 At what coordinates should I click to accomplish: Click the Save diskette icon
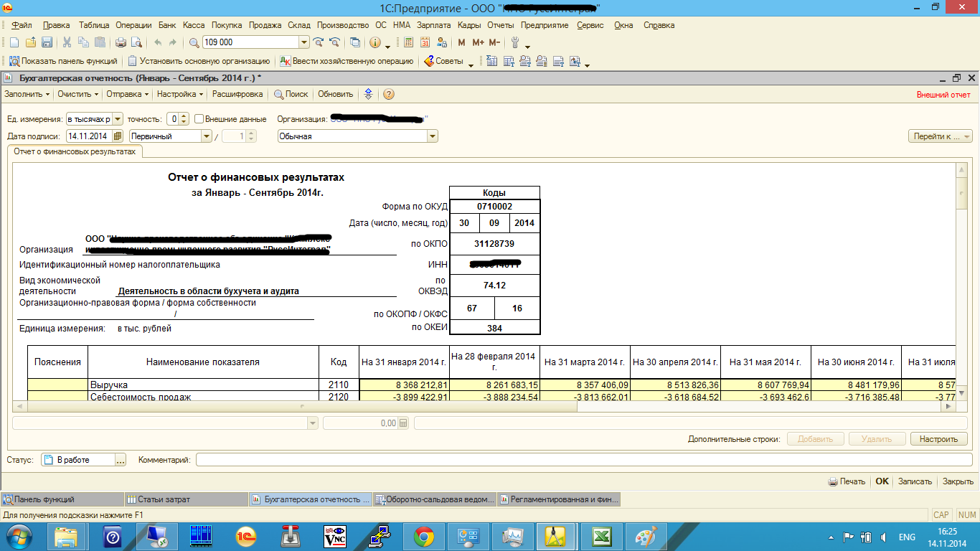[47, 42]
